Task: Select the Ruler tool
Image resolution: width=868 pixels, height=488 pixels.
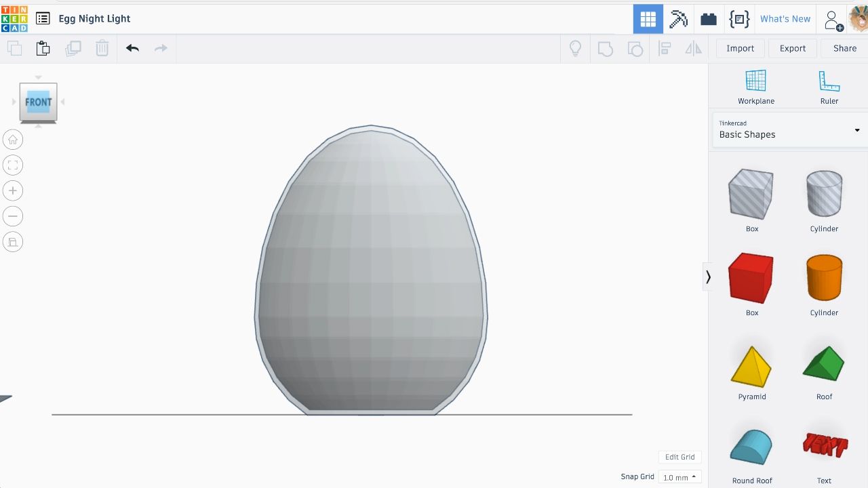Action: (x=829, y=87)
